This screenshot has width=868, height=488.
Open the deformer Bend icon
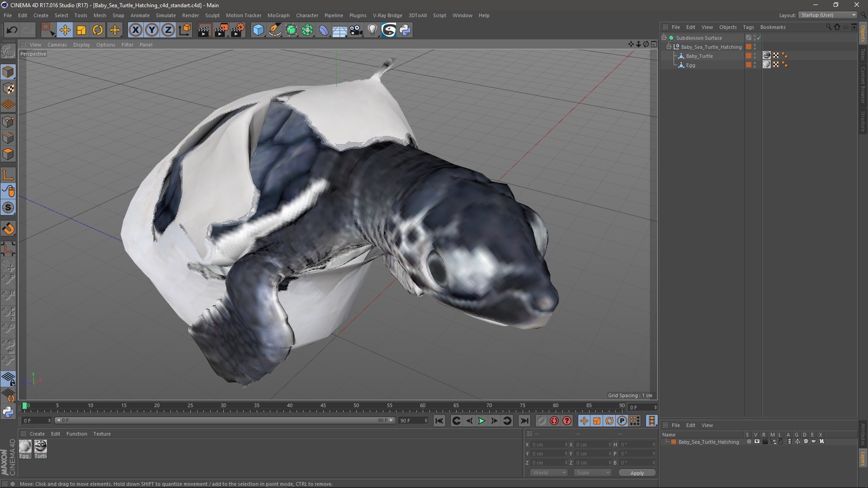(x=324, y=30)
